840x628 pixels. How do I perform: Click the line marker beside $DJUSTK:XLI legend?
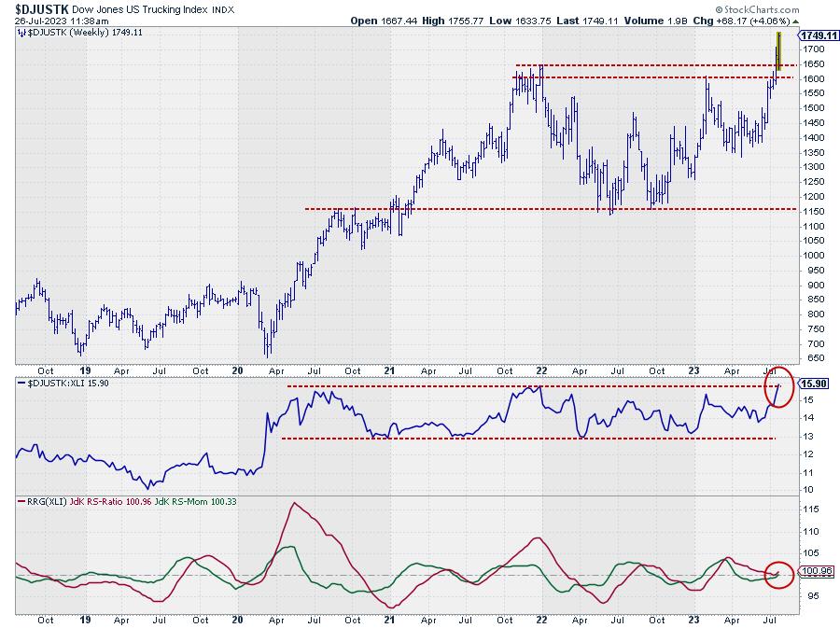pos(20,384)
